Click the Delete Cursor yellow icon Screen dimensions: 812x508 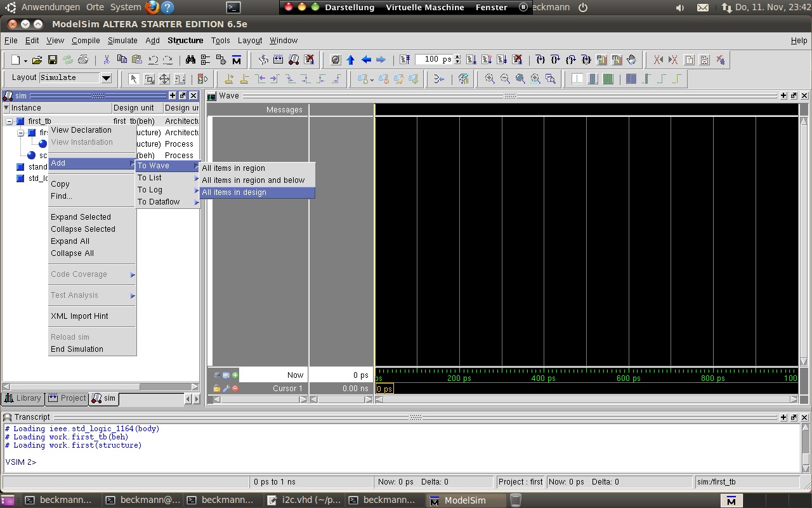[244, 79]
